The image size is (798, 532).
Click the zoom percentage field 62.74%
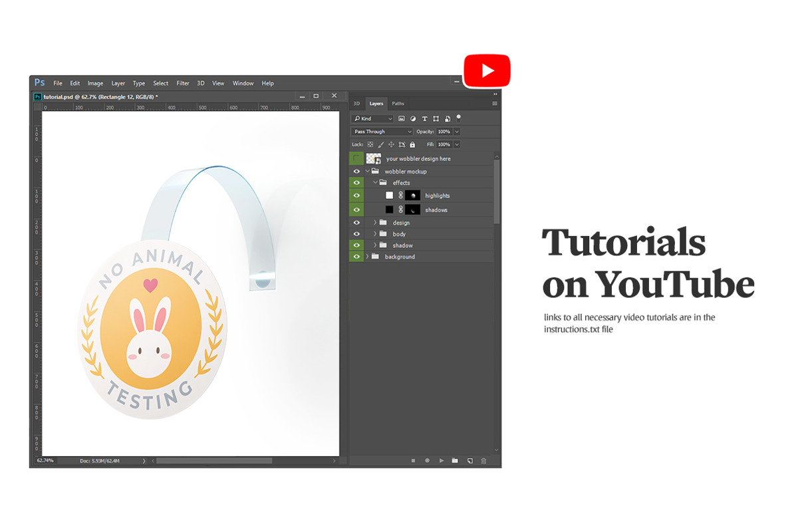tap(45, 460)
